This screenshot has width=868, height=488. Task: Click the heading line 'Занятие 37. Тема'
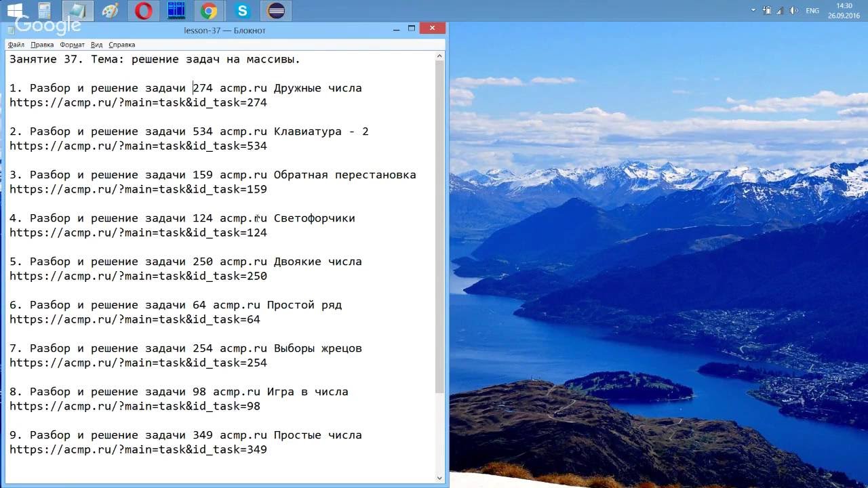(155, 60)
